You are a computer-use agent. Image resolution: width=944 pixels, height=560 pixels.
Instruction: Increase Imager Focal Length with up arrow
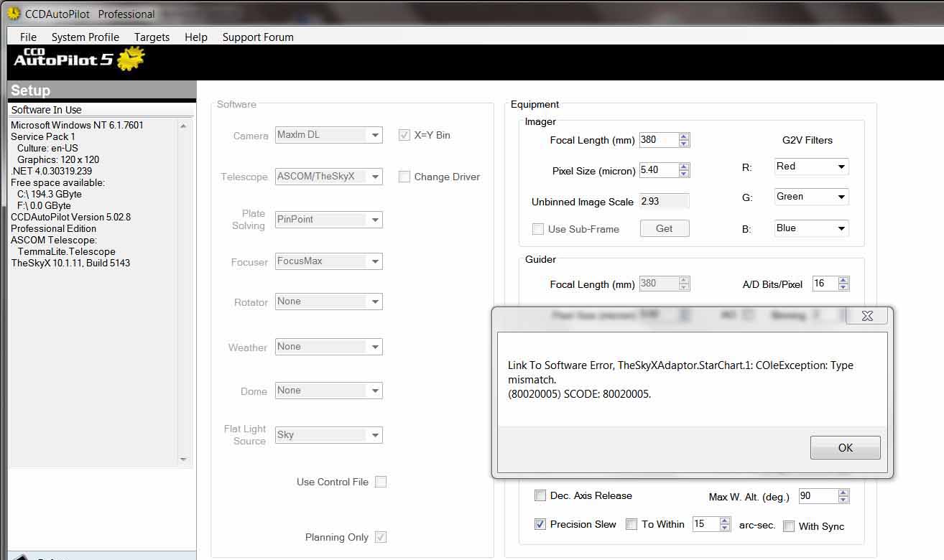click(x=684, y=136)
